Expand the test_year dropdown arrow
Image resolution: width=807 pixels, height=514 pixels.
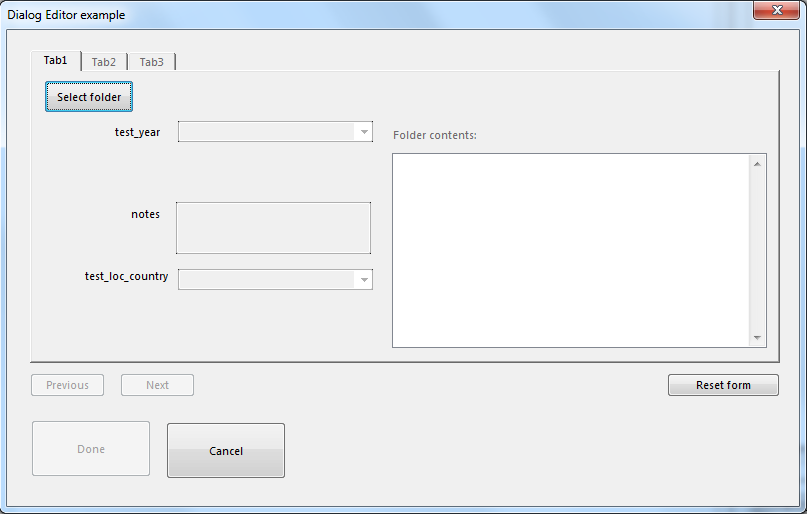pyautogui.click(x=363, y=132)
